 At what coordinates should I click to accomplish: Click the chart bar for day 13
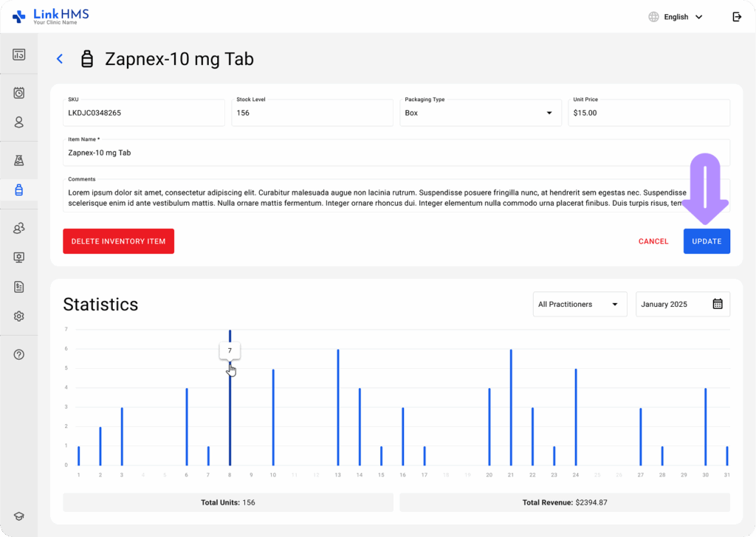point(338,407)
